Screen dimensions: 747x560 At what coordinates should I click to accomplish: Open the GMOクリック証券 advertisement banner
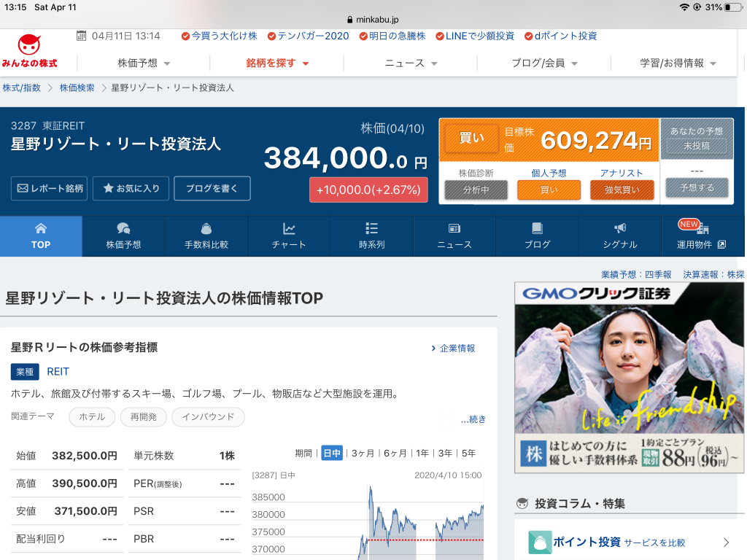point(629,378)
